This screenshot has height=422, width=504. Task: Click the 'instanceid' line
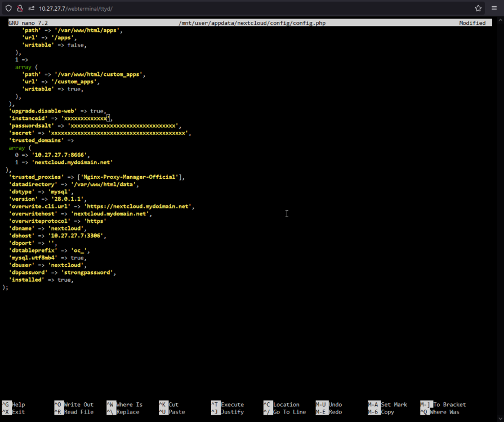61,119
